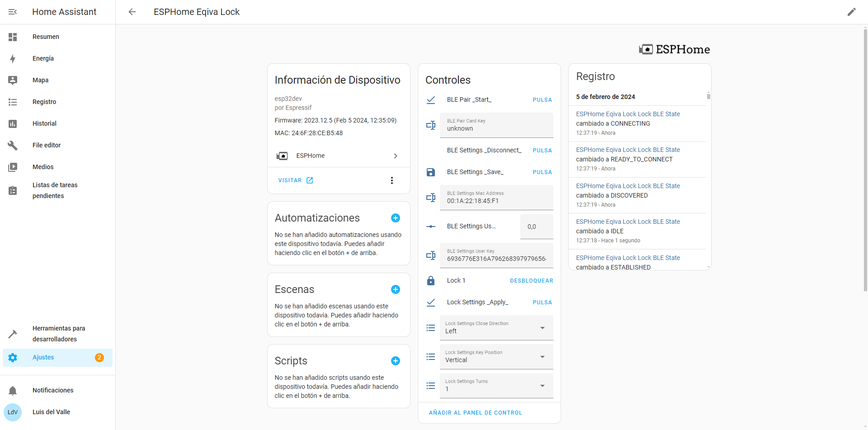868x430 pixels.
Task: Open Registro logbook in sidebar
Action: [57, 102]
